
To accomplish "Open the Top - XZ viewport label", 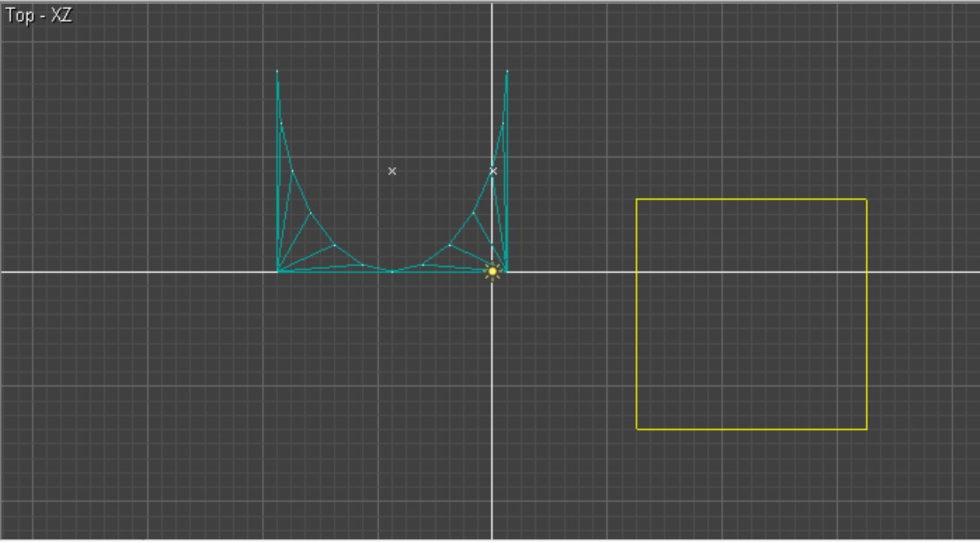I will coord(39,16).
